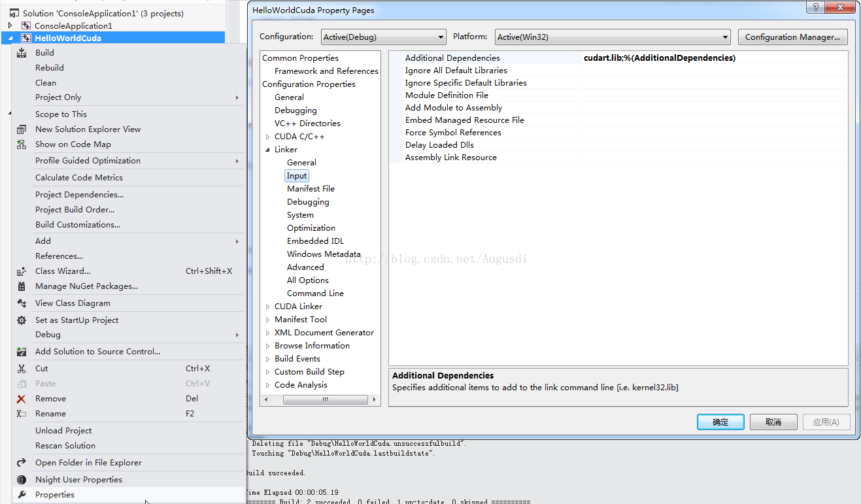Click the Nsight User Properties icon
The image size is (861, 504).
point(22,480)
